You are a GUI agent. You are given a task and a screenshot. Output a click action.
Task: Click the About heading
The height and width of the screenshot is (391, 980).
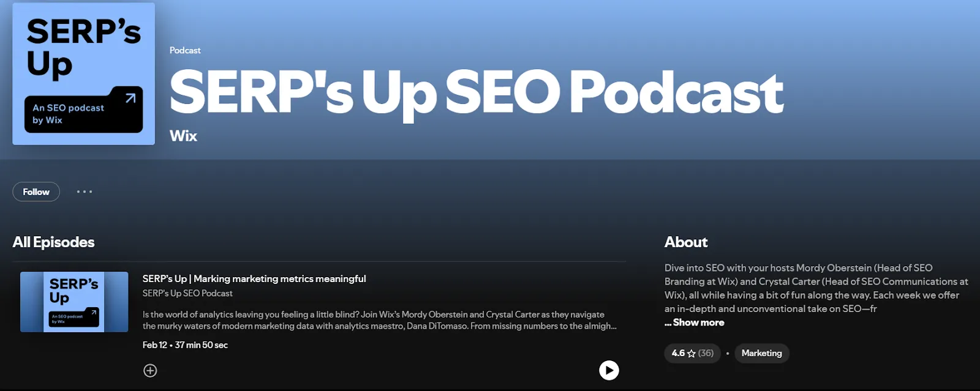(x=686, y=242)
